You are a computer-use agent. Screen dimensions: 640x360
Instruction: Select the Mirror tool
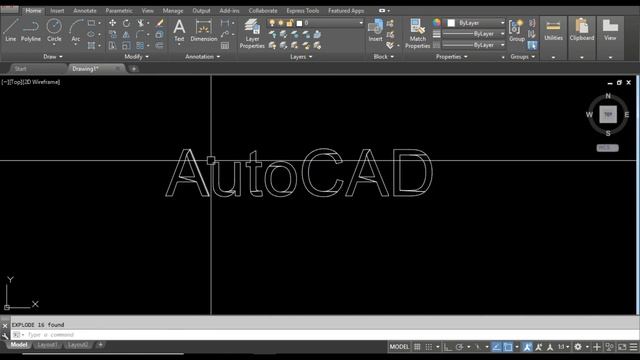[x=126, y=35]
